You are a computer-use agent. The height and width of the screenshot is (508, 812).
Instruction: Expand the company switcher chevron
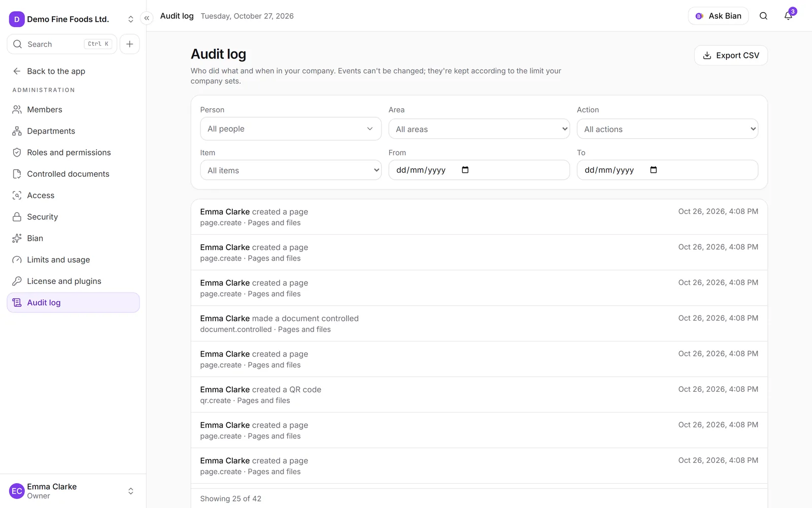[x=130, y=19]
